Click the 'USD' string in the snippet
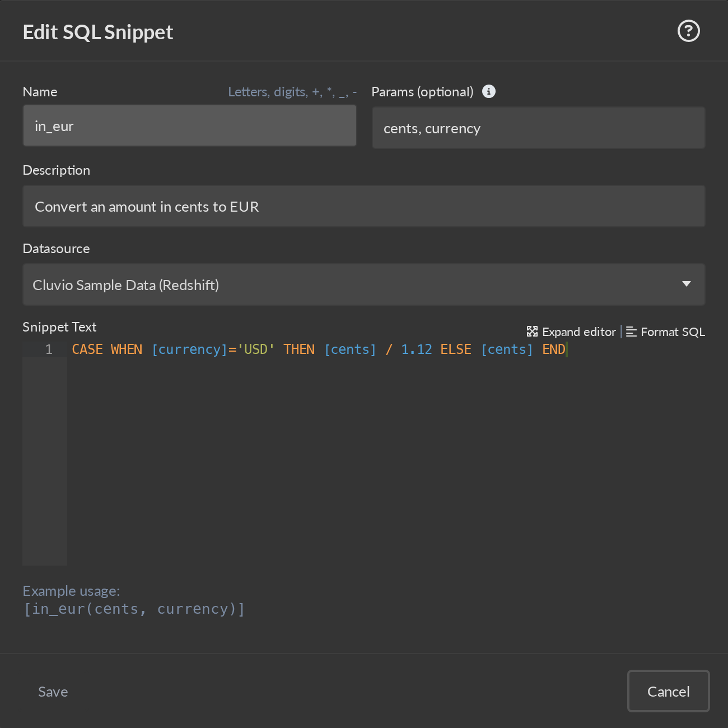This screenshot has height=728, width=728. click(256, 349)
